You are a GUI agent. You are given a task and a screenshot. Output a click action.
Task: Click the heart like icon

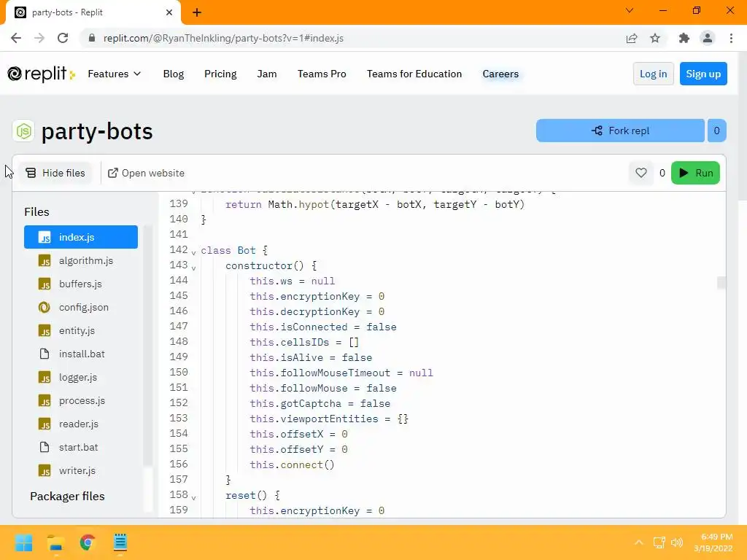[x=640, y=173]
